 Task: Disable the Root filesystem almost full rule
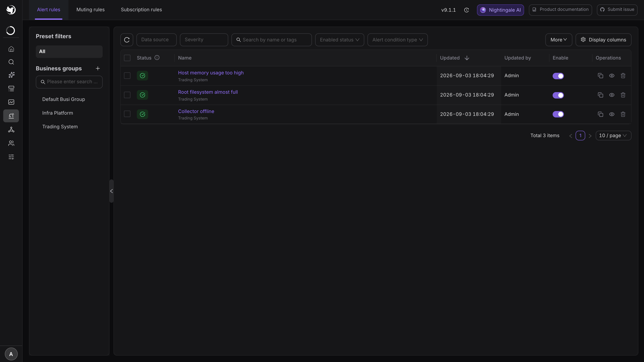coord(558,95)
